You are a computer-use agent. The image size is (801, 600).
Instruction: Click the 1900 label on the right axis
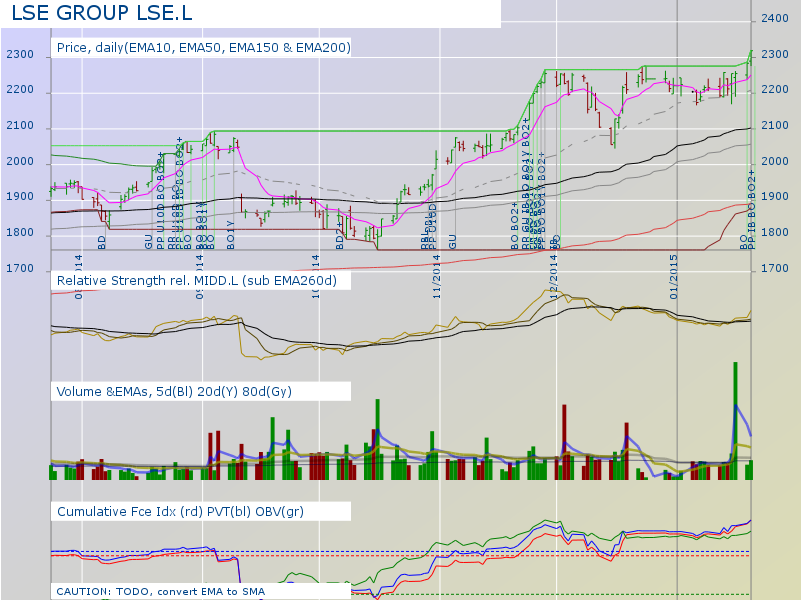pos(774,196)
